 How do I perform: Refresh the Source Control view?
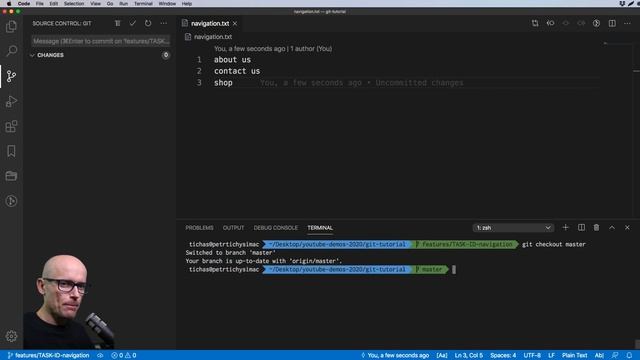[148, 23]
